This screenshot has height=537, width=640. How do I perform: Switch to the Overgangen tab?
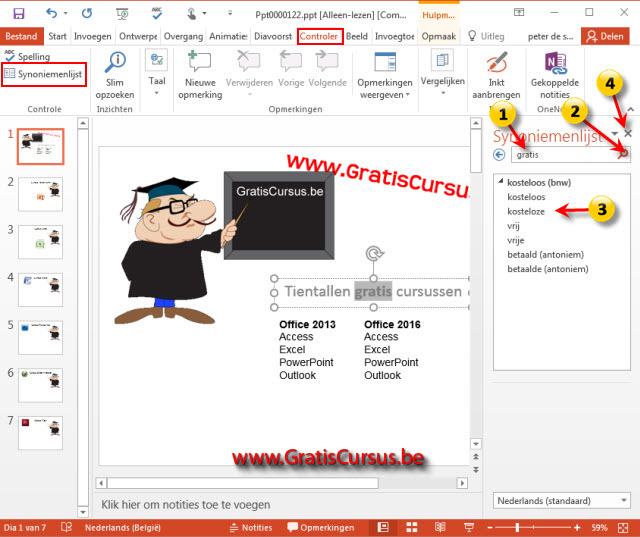point(183,36)
